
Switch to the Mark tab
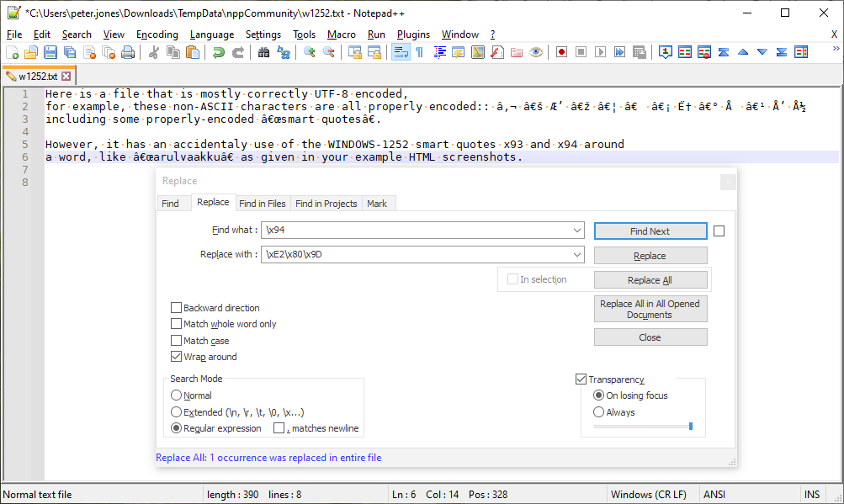tap(377, 204)
